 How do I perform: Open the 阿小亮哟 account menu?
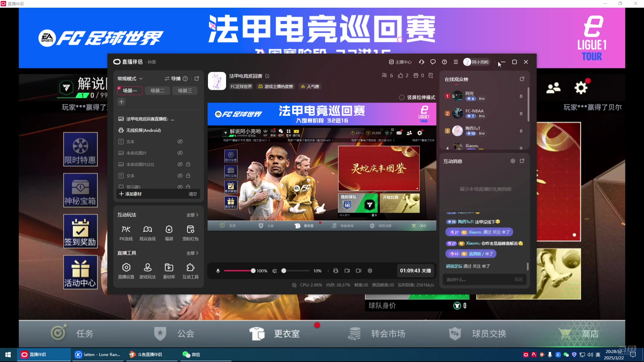[477, 62]
